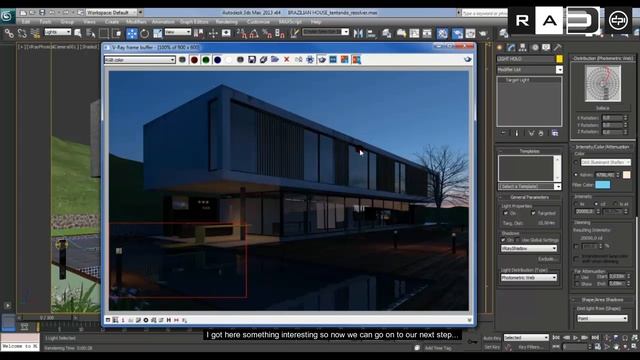Open the Lights selection filter dropdown
The height and width of the screenshot is (360, 640).
(58, 32)
